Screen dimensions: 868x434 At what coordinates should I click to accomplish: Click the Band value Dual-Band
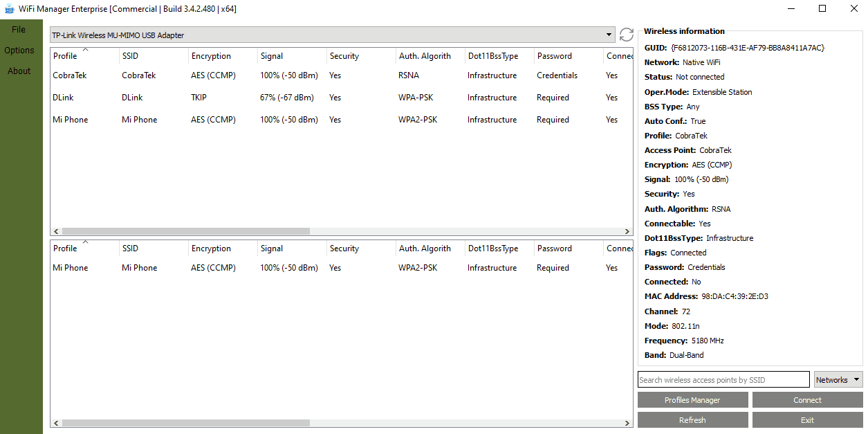click(687, 355)
